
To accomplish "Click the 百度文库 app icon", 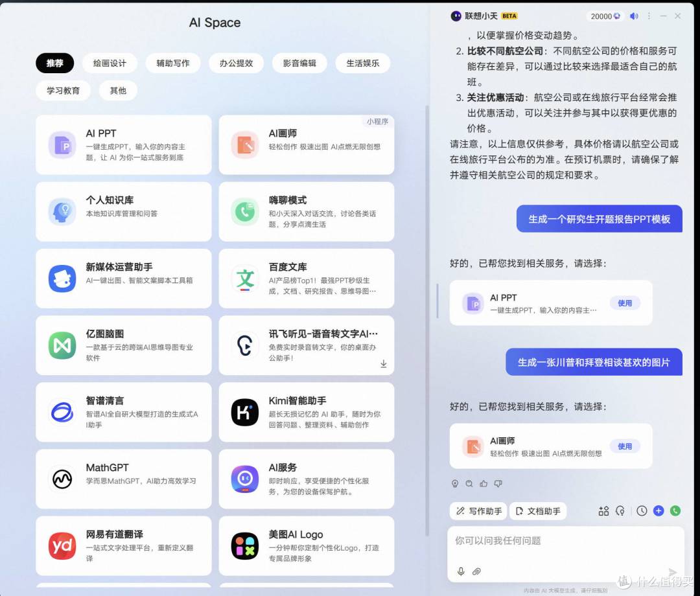I will point(244,279).
